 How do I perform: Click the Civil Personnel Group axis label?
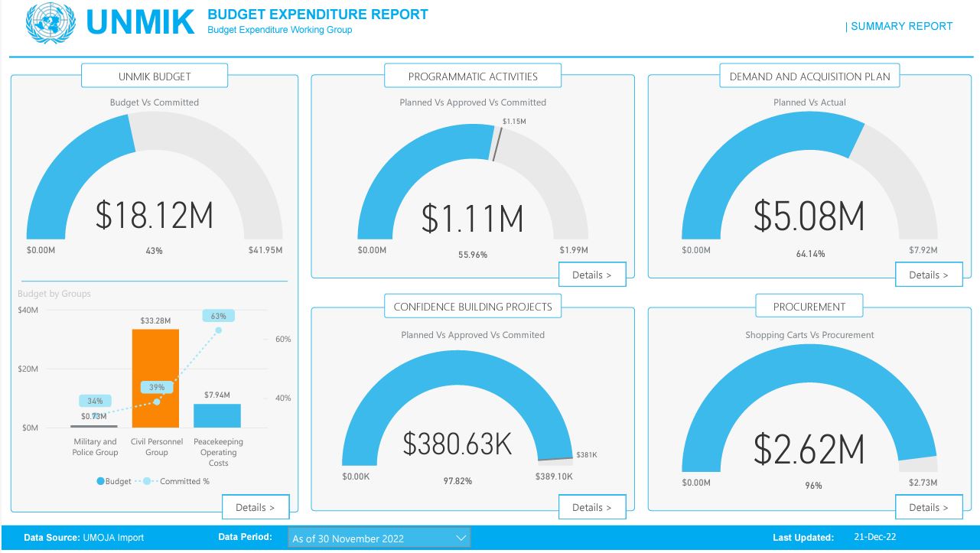pos(157,447)
